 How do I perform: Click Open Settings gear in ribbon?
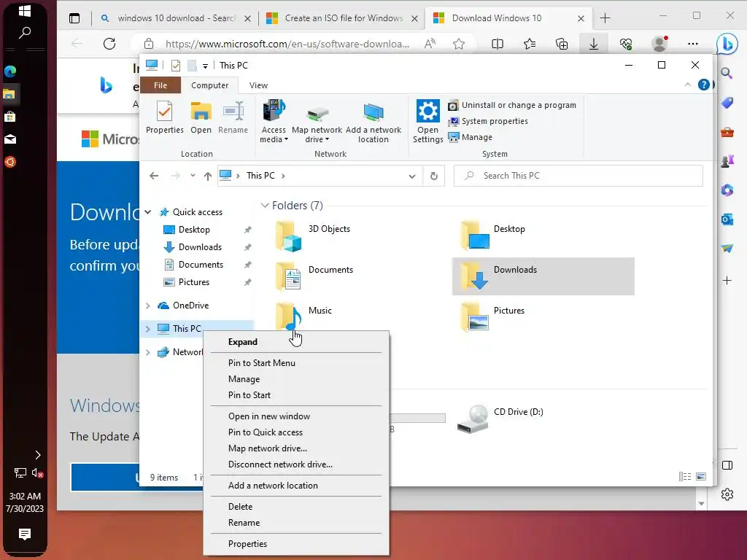[427, 122]
